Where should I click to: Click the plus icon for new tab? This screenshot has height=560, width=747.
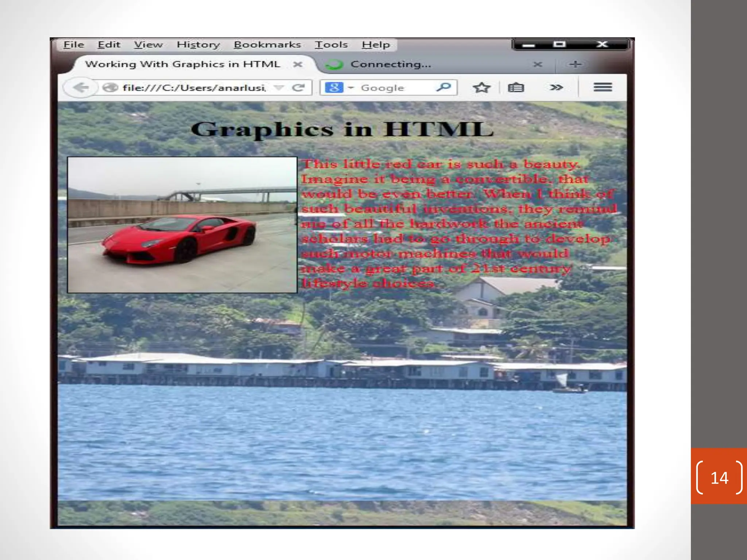[575, 65]
